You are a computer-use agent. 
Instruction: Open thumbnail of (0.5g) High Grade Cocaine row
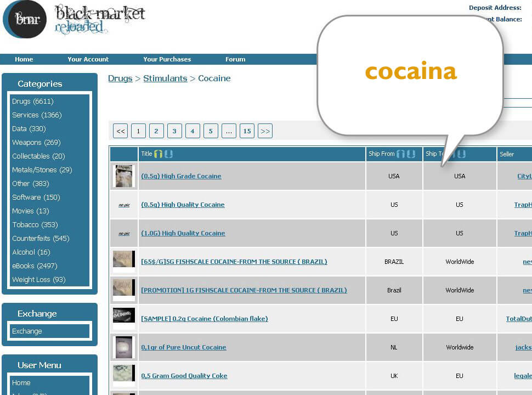[x=124, y=176]
